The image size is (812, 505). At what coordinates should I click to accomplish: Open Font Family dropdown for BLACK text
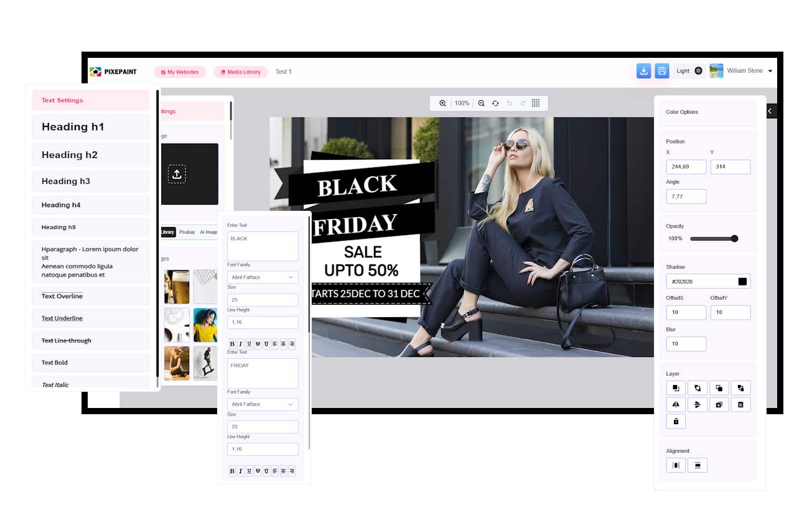[x=263, y=277]
